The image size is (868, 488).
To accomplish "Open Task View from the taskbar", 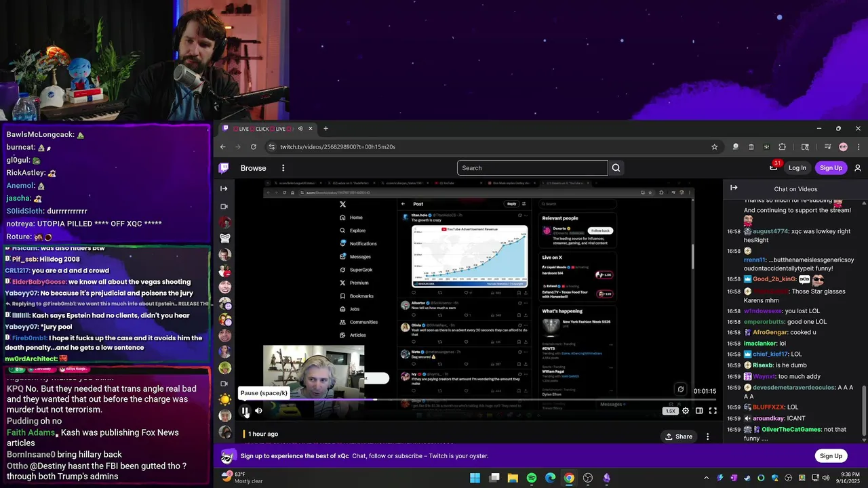I will pyautogui.click(x=494, y=478).
